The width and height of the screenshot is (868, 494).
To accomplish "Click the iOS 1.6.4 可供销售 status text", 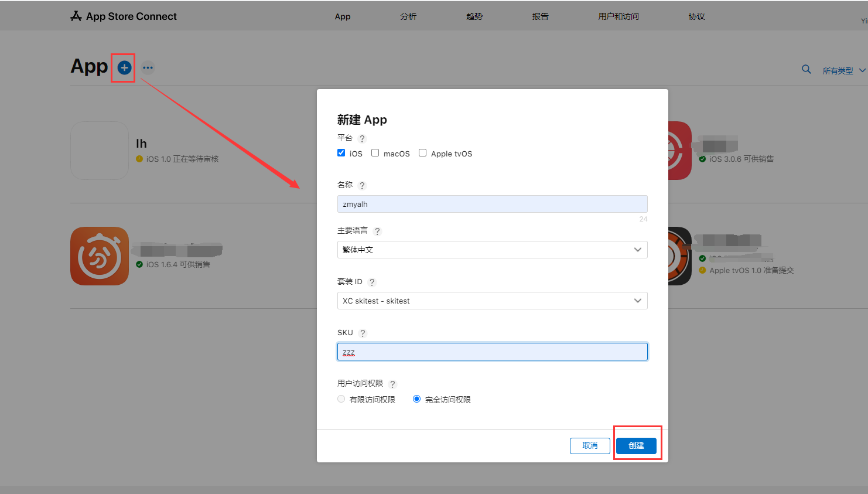I will coord(178,264).
